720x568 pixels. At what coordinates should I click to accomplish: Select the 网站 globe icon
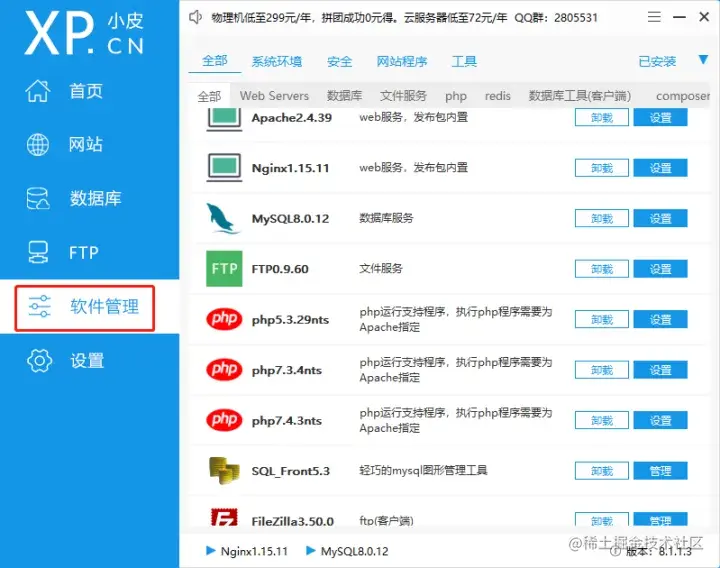(38, 145)
